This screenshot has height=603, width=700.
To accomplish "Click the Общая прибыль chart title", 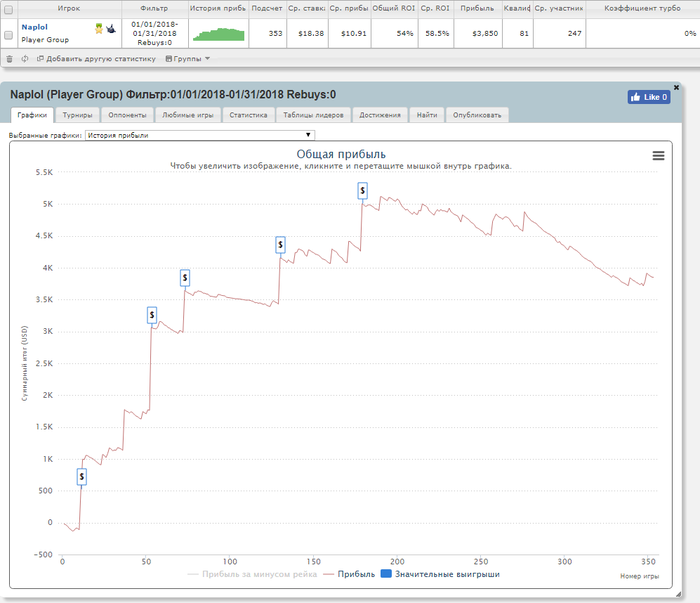I will pos(341,154).
